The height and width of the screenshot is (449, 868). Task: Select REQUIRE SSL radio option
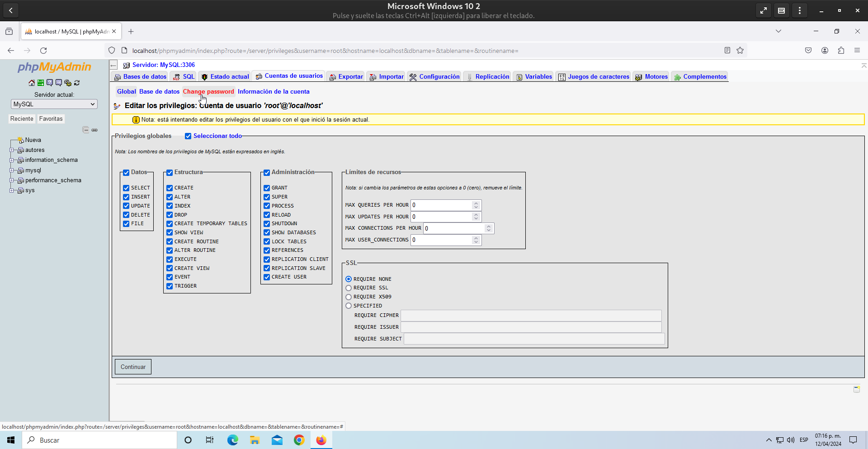click(x=349, y=288)
